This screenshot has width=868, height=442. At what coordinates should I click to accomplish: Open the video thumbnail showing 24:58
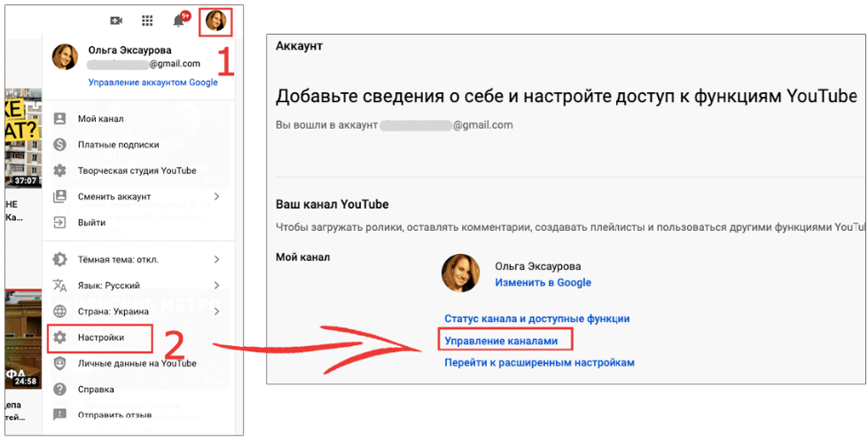coord(24,338)
